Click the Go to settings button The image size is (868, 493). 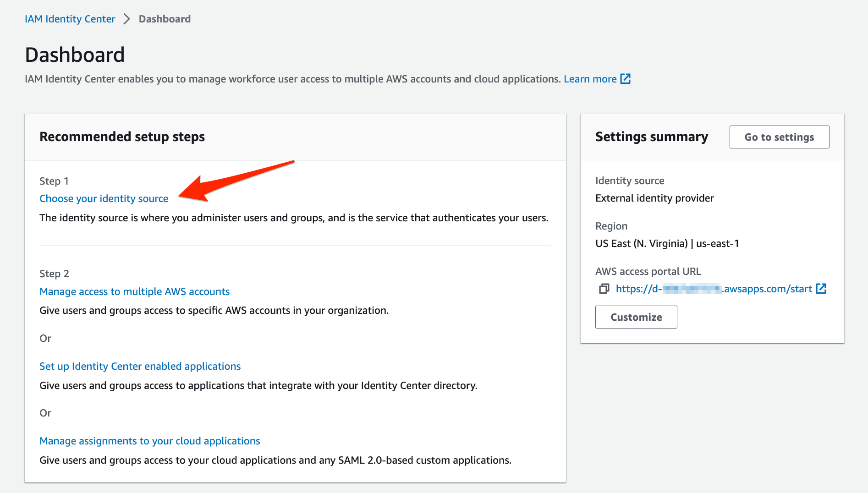779,137
